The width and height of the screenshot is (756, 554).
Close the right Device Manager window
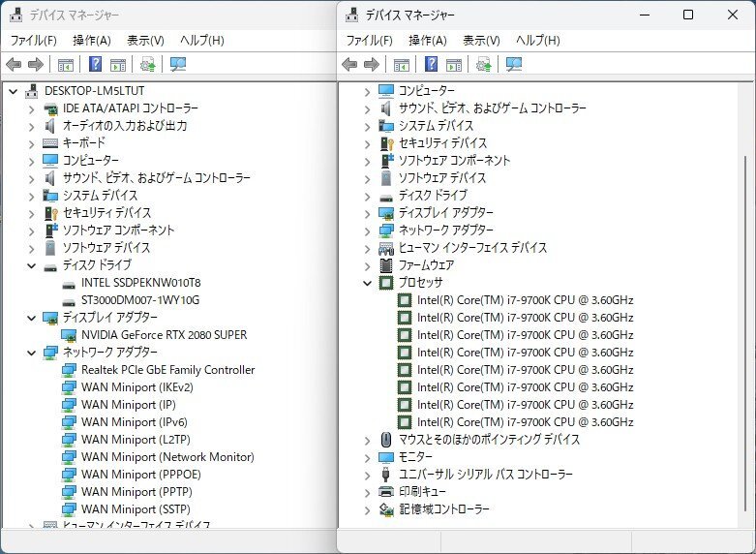pos(733,15)
